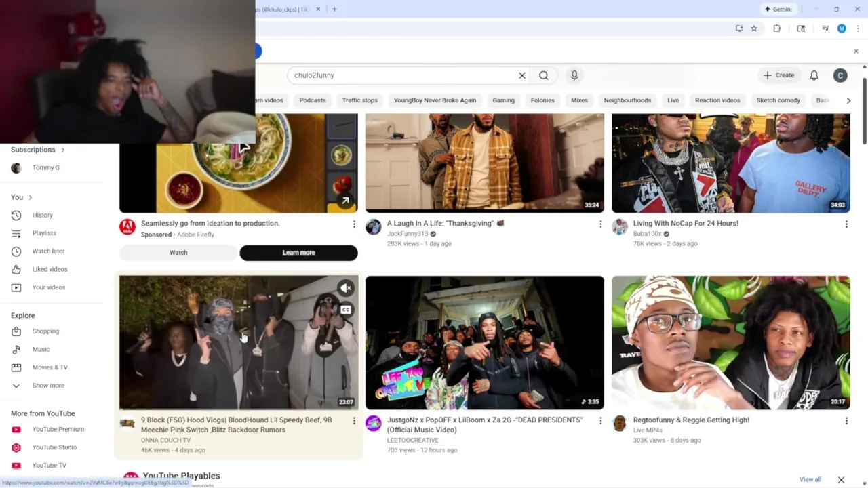Open ONNA COUCH TV channel link
This screenshot has width=868, height=488.
165,441
